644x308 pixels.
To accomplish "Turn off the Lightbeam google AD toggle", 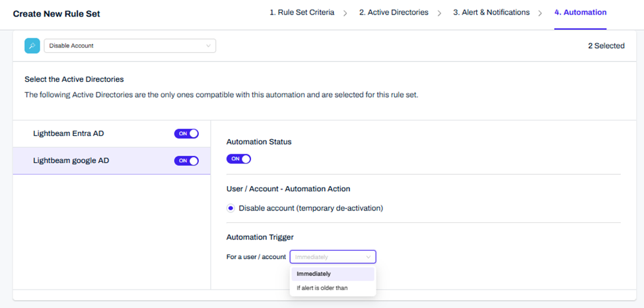I will 186,161.
